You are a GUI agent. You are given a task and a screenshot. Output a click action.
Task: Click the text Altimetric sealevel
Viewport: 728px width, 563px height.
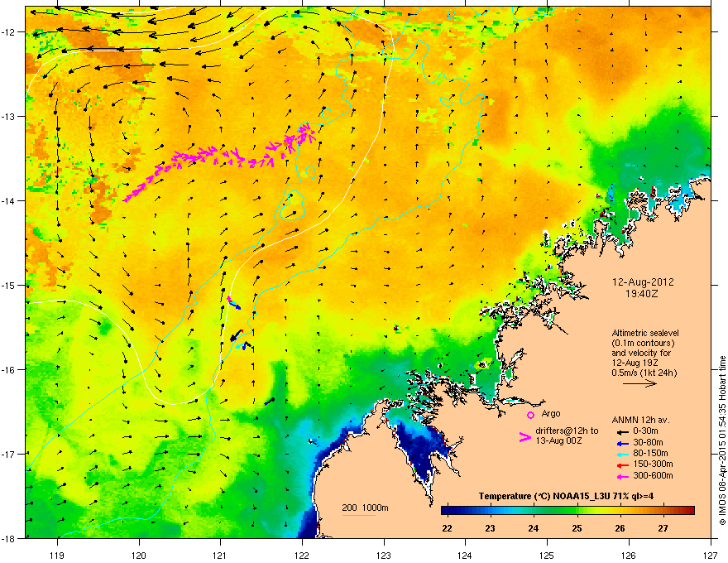point(645,333)
